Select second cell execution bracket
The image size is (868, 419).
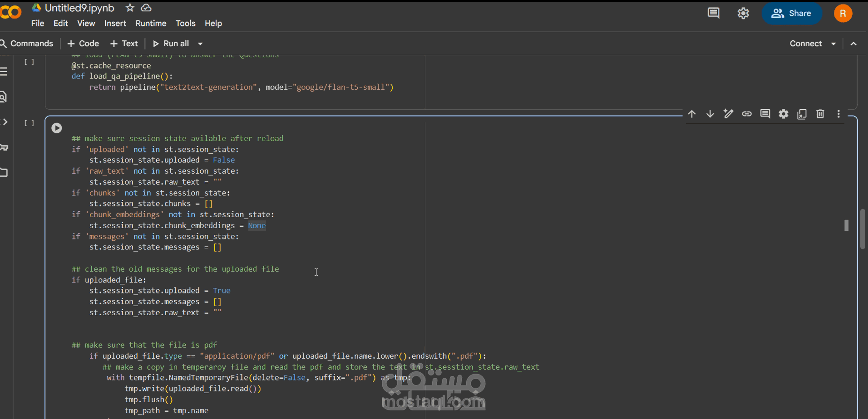tap(29, 123)
